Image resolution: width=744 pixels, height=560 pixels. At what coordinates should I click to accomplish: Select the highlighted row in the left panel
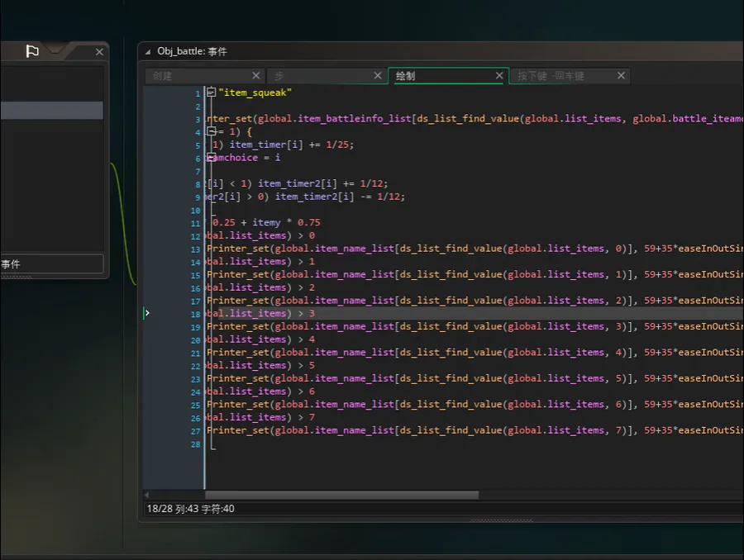(52, 110)
